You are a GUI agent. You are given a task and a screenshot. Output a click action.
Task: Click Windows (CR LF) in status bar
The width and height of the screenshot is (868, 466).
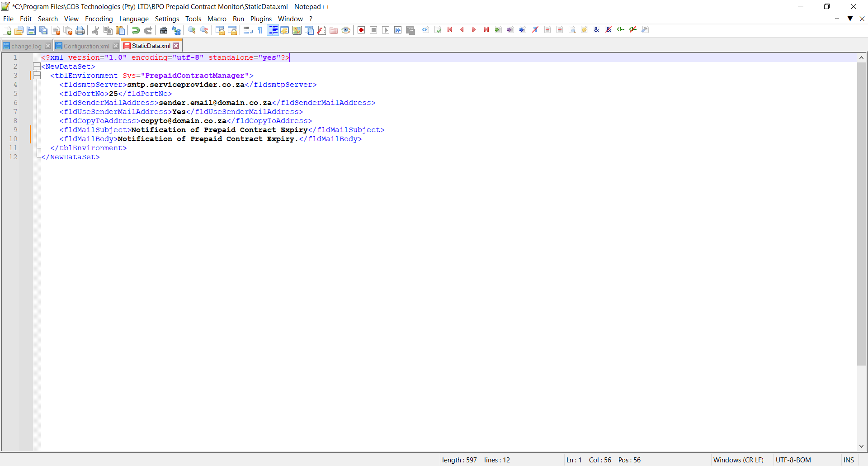[738, 460]
